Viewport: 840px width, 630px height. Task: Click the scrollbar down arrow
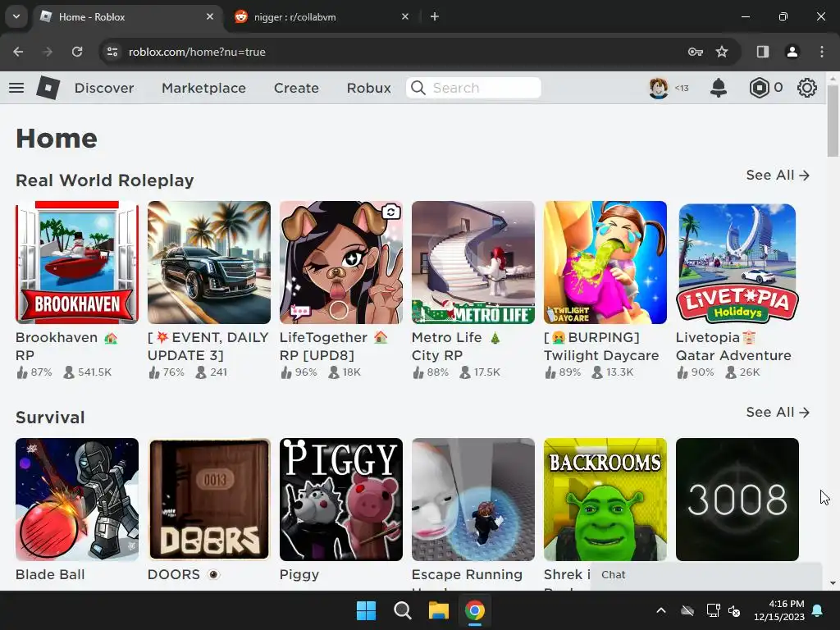833,583
